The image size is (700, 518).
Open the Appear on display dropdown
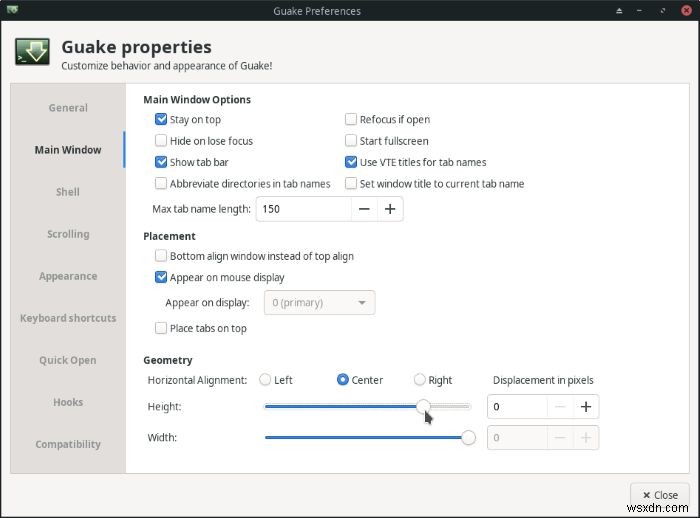[319, 303]
